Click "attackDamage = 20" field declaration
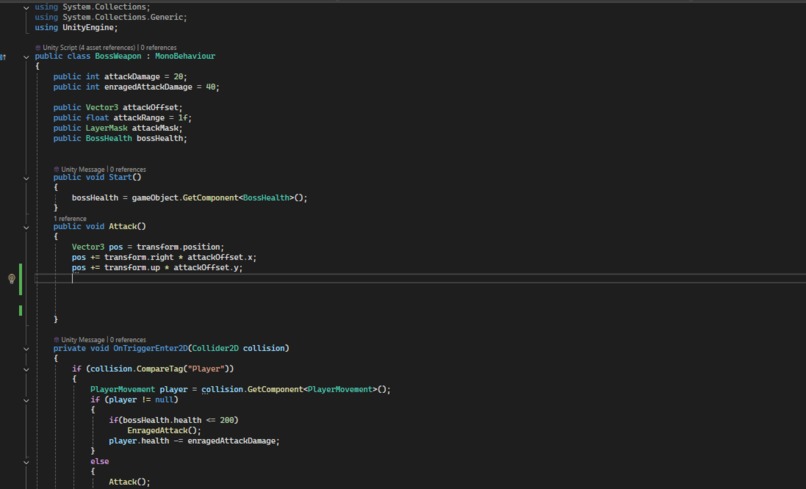This screenshot has height=489, width=806. (x=143, y=77)
